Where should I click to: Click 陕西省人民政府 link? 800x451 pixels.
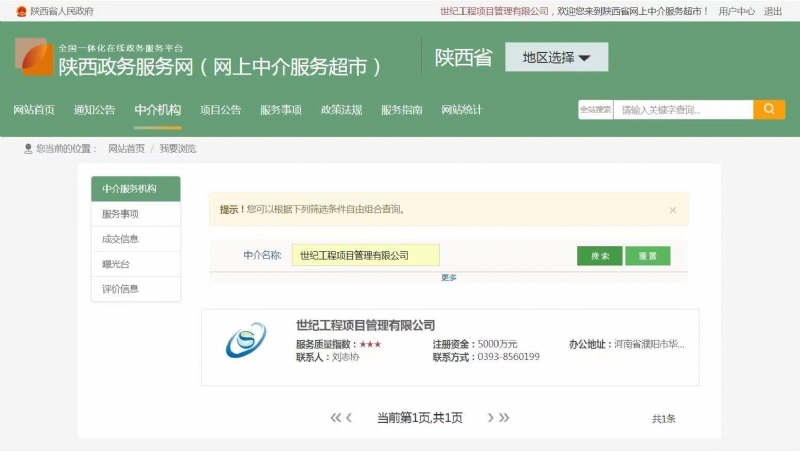coord(62,11)
